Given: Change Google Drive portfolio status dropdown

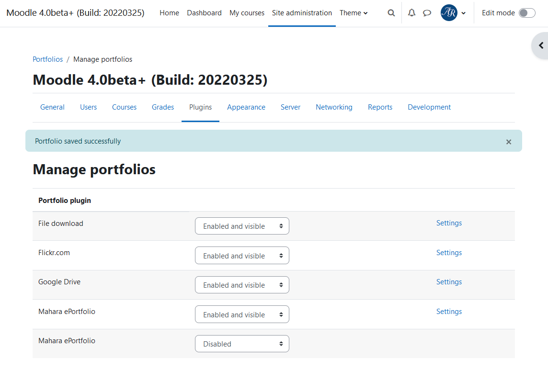Looking at the screenshot, I should click(242, 285).
